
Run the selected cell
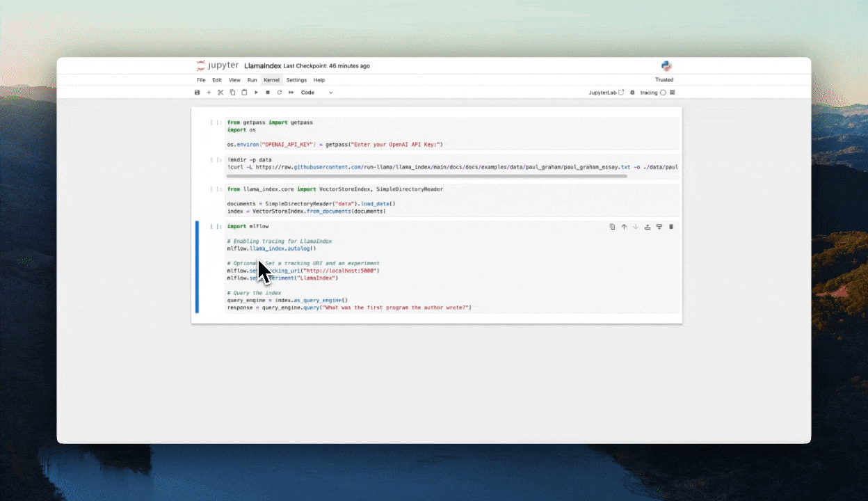click(256, 93)
